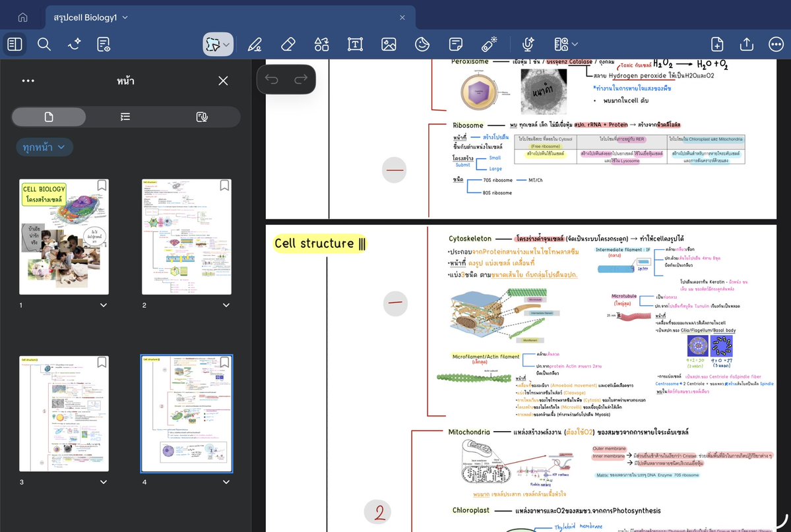
Task: Switch to the audio recordings tab
Action: click(202, 117)
